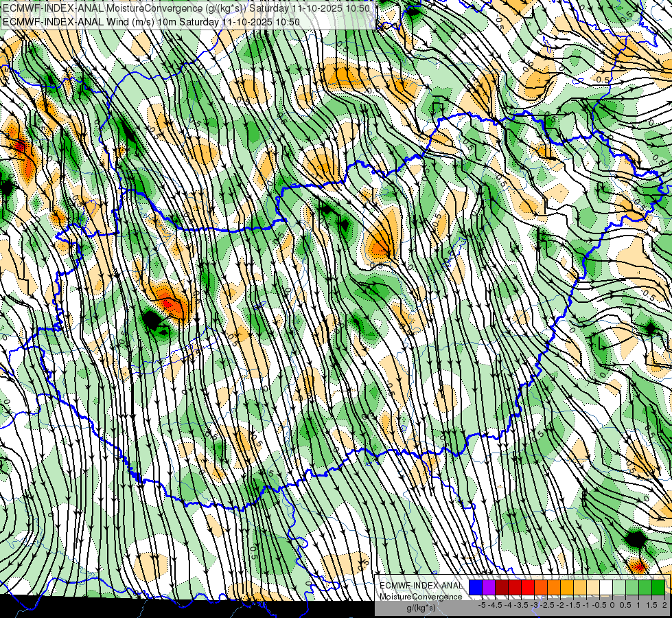Click the -5 tick label on the legend
672x618 pixels.
coord(482,605)
